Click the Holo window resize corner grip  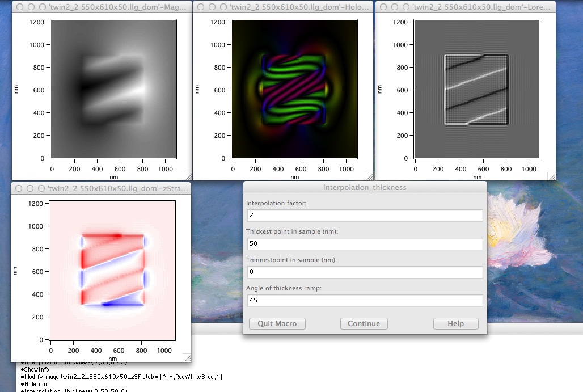coord(369,176)
